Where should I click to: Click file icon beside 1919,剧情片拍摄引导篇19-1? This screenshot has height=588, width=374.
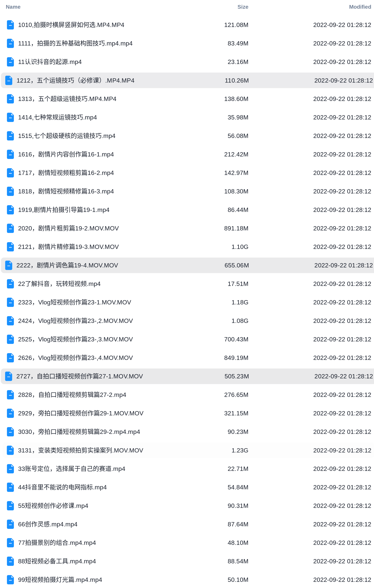pyautogui.click(x=10, y=210)
